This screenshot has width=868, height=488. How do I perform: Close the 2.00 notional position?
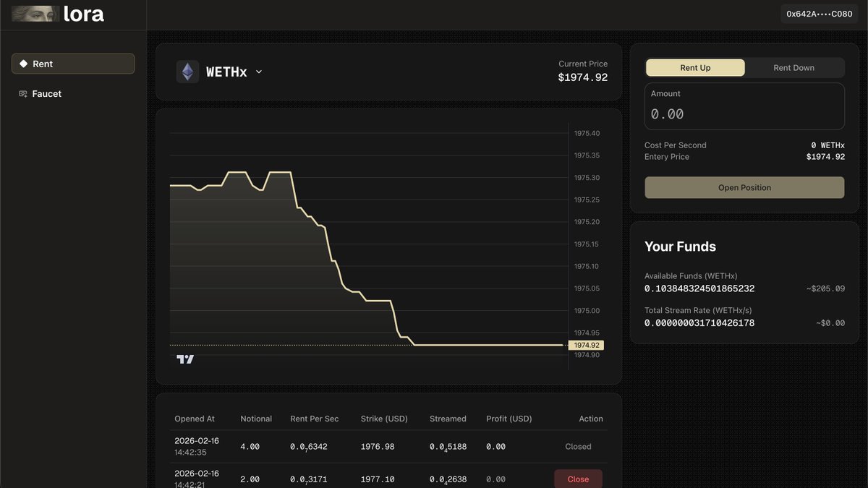[578, 479]
